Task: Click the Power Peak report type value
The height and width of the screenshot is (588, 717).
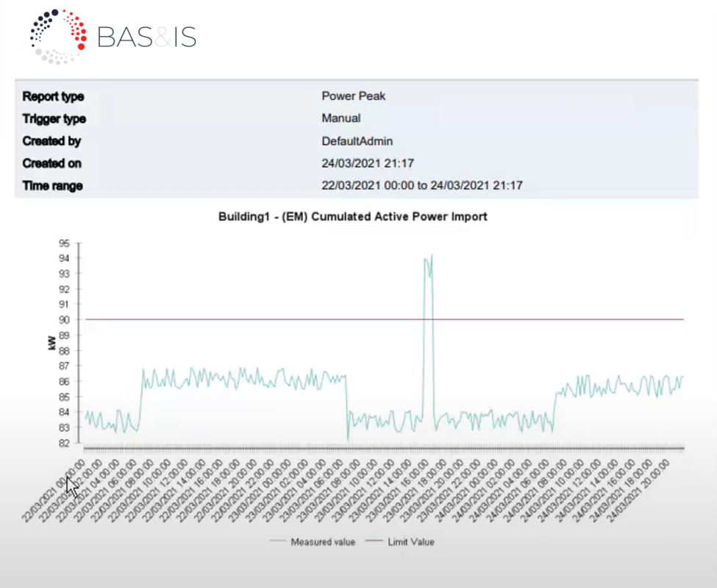Action: [x=353, y=96]
